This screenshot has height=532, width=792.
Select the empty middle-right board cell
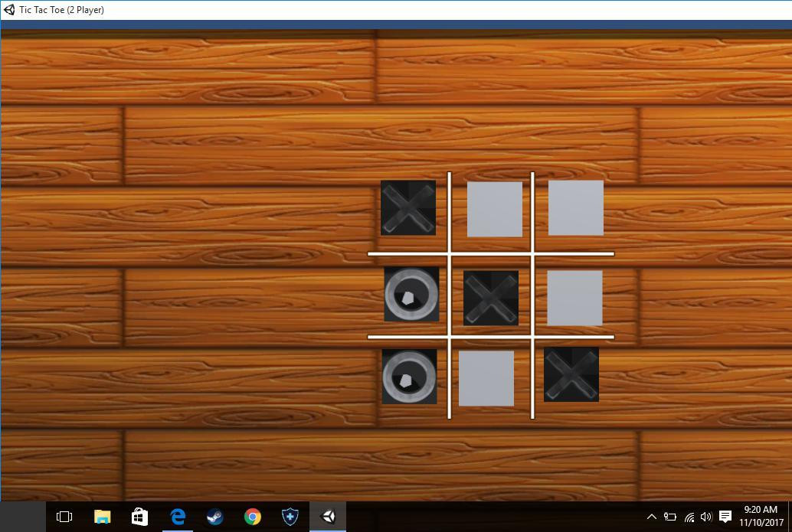click(x=574, y=298)
